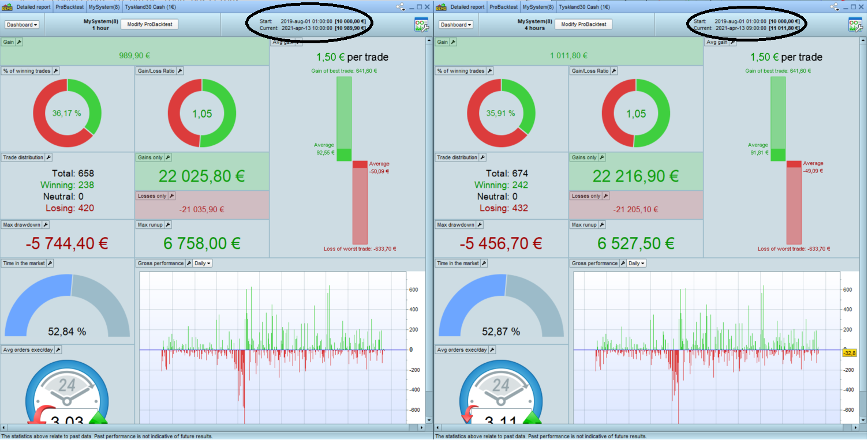Viewport: 868px width, 440px height.
Task: Click Losses only wrench in 4 hours window
Action: [605, 196]
